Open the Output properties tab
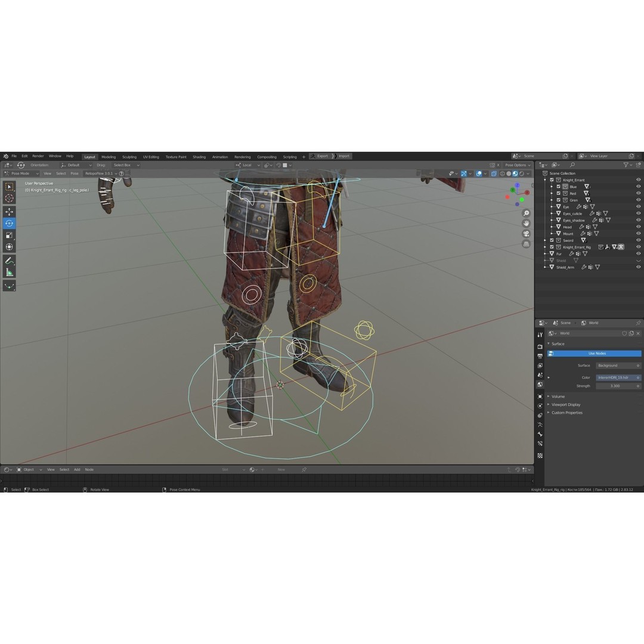The height and width of the screenshot is (644, 644). [x=540, y=356]
